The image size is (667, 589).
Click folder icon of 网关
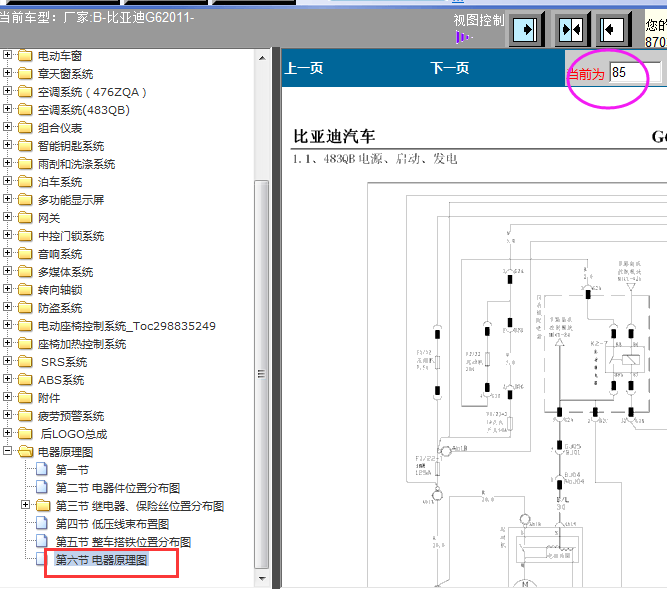pyautogui.click(x=25, y=218)
